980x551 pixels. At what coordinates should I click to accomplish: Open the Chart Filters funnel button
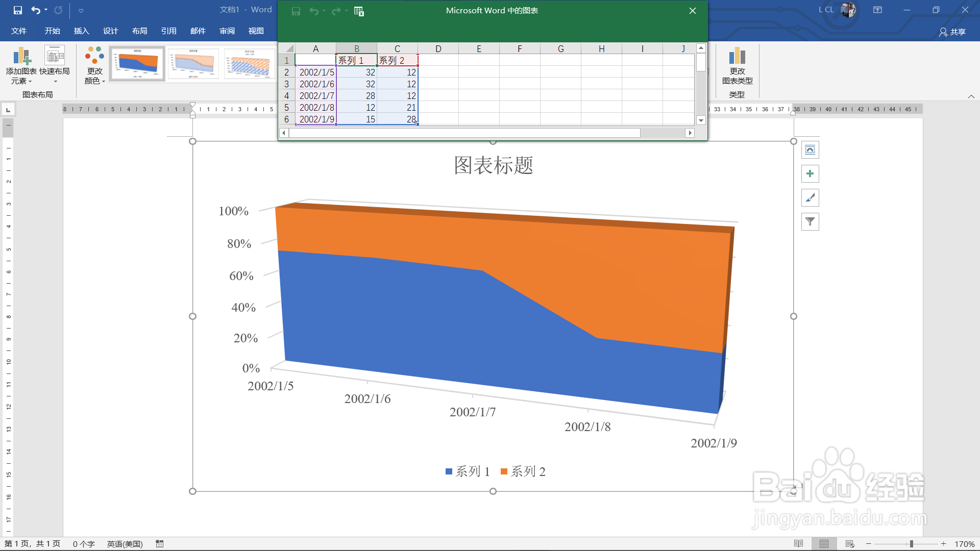(x=810, y=222)
